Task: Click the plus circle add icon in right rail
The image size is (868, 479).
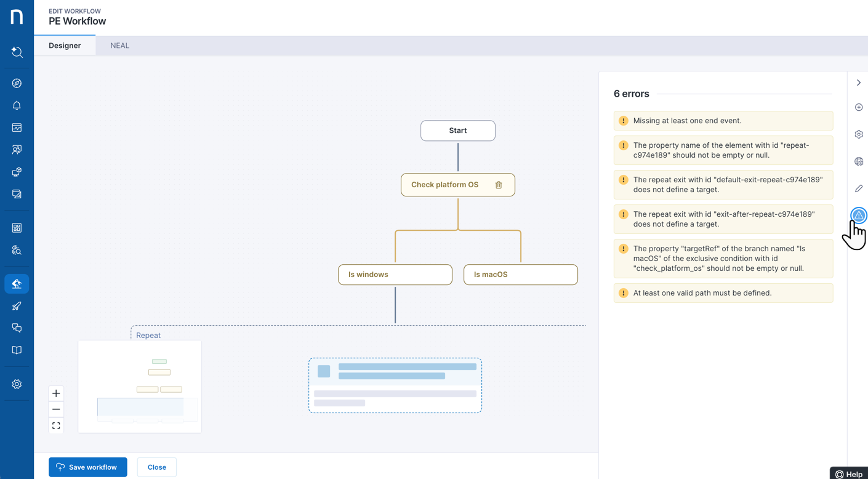Action: 858,107
